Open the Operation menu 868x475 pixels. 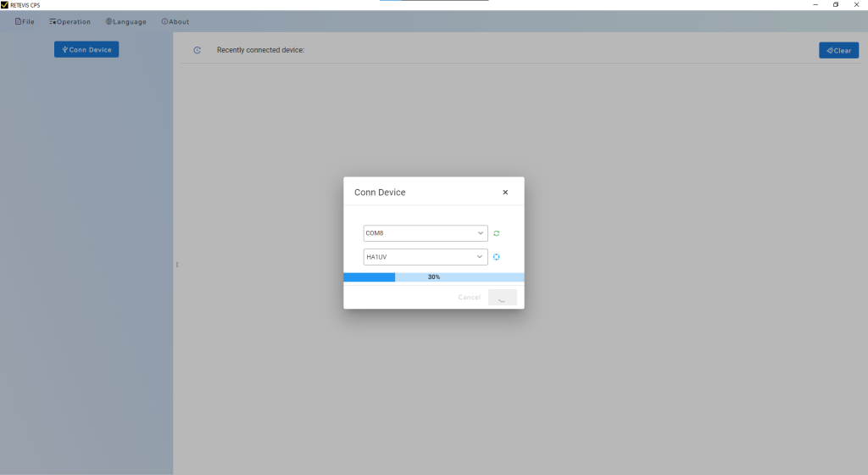[70, 21]
